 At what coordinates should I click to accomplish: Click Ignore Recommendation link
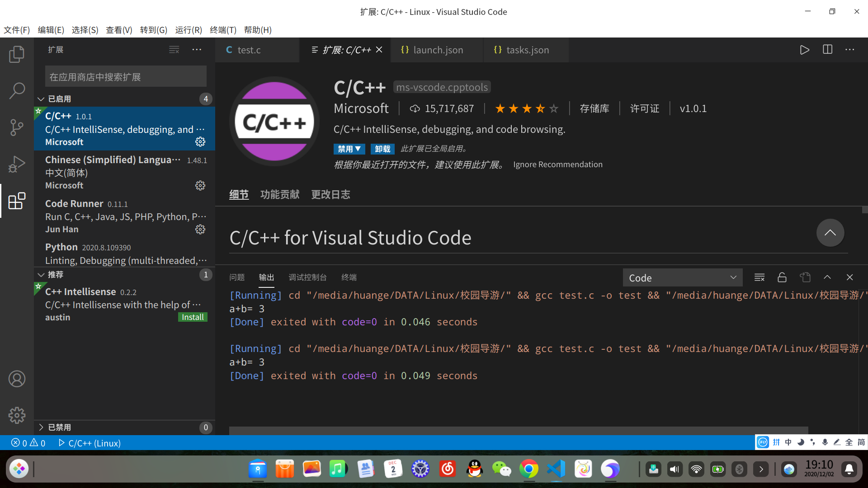558,164
